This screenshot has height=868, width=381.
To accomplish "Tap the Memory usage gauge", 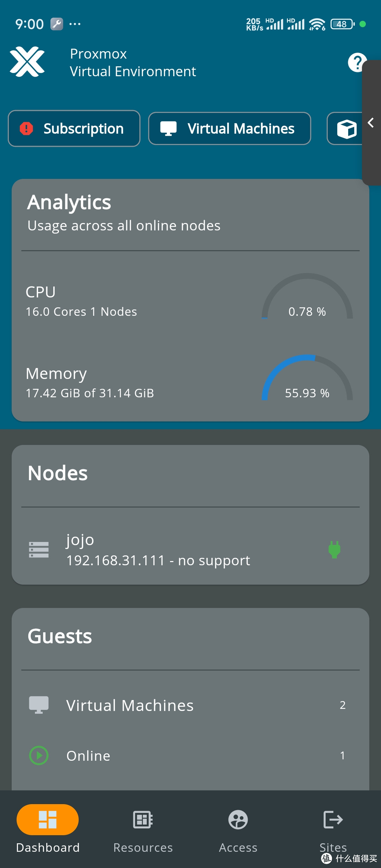I will coord(307,379).
